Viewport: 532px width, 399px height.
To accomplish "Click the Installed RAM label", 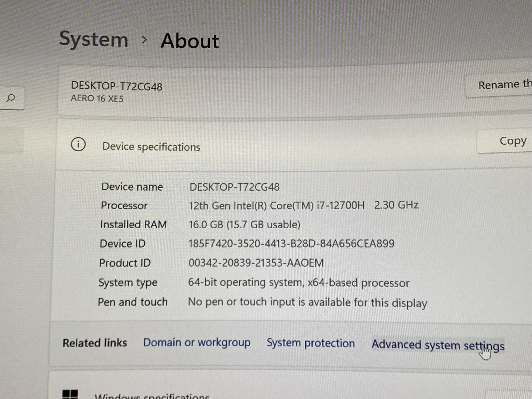I will pos(133,225).
